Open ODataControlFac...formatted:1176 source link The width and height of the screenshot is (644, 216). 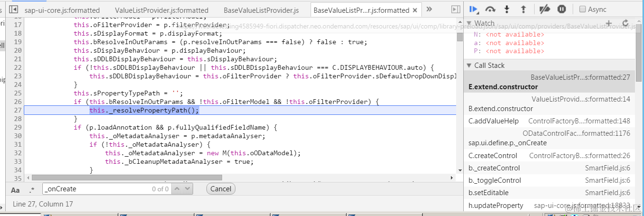point(576,133)
